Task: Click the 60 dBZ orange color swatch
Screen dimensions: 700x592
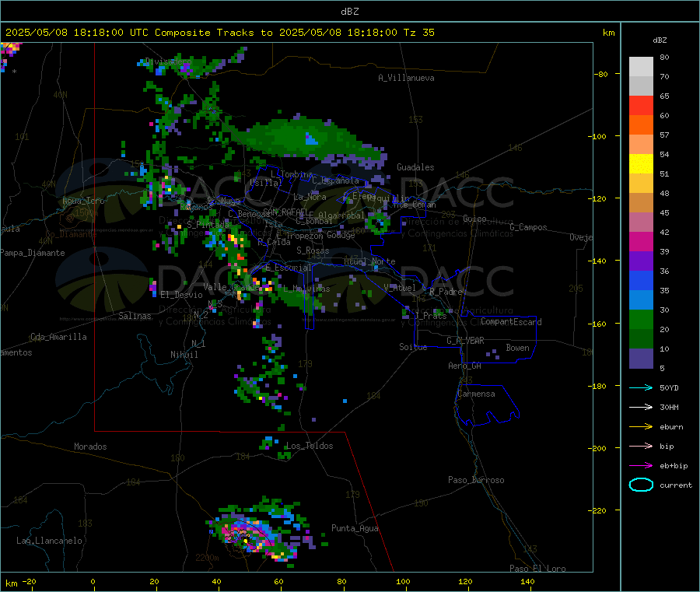Action: click(641, 125)
